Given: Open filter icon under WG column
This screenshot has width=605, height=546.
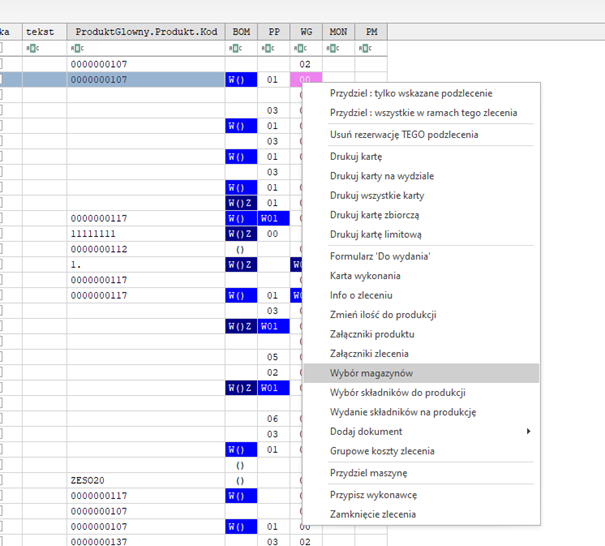Looking at the screenshot, I should [x=300, y=48].
